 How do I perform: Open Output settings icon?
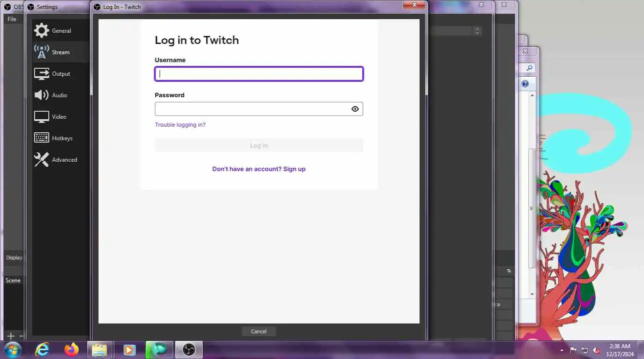pos(42,74)
